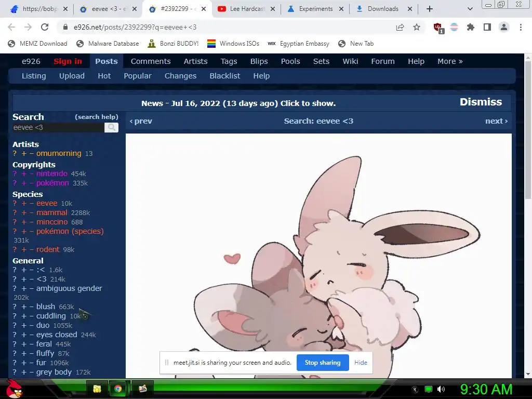Dismiss the news banner

coord(481,102)
